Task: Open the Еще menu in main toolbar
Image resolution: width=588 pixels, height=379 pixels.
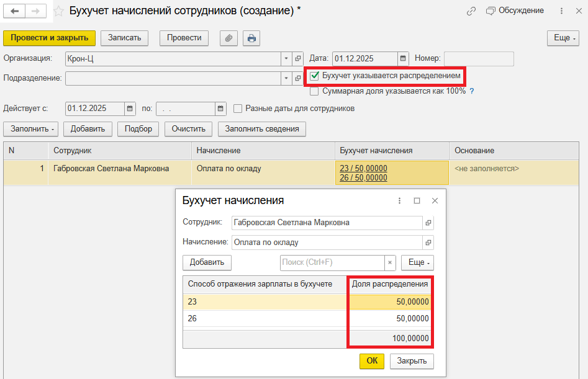Action: [563, 38]
